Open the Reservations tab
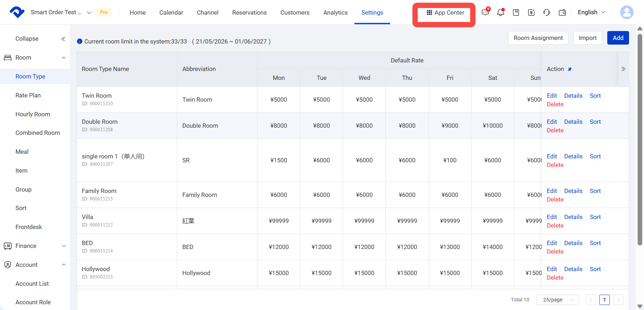 coord(249,12)
